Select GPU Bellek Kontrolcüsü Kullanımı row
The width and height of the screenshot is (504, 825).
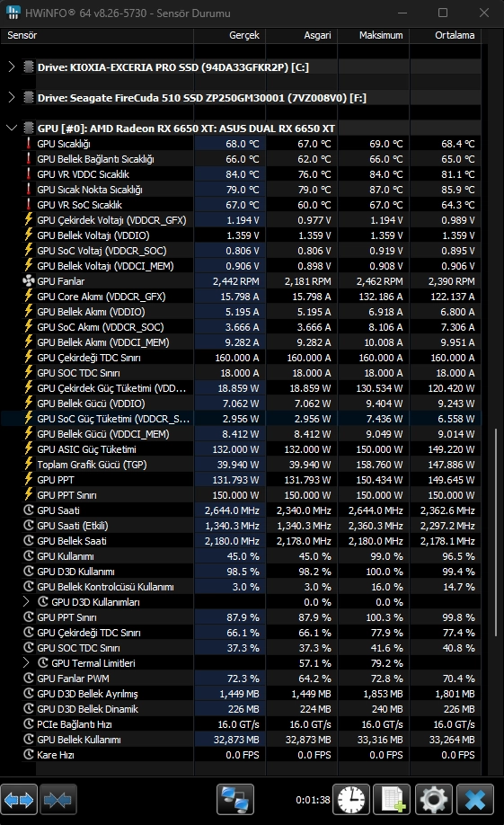pyautogui.click(x=241, y=586)
